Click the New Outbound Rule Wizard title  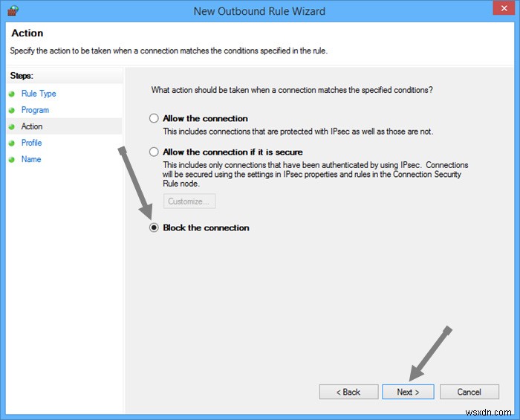click(259, 11)
